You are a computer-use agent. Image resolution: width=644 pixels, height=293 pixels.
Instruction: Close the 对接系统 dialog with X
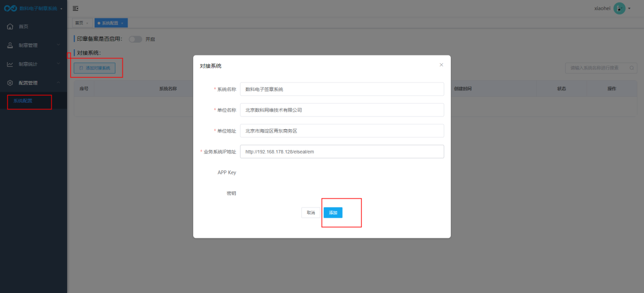[441, 65]
